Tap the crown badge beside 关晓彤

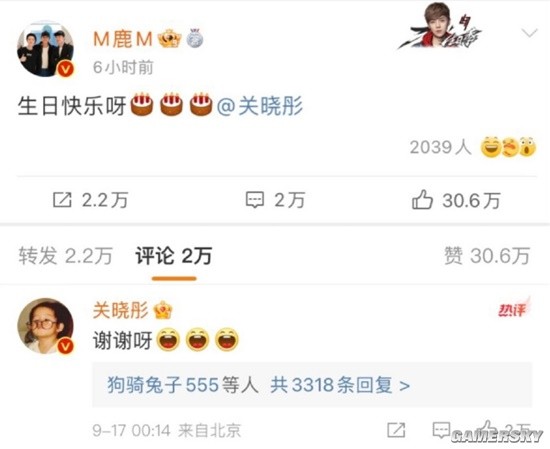(163, 310)
